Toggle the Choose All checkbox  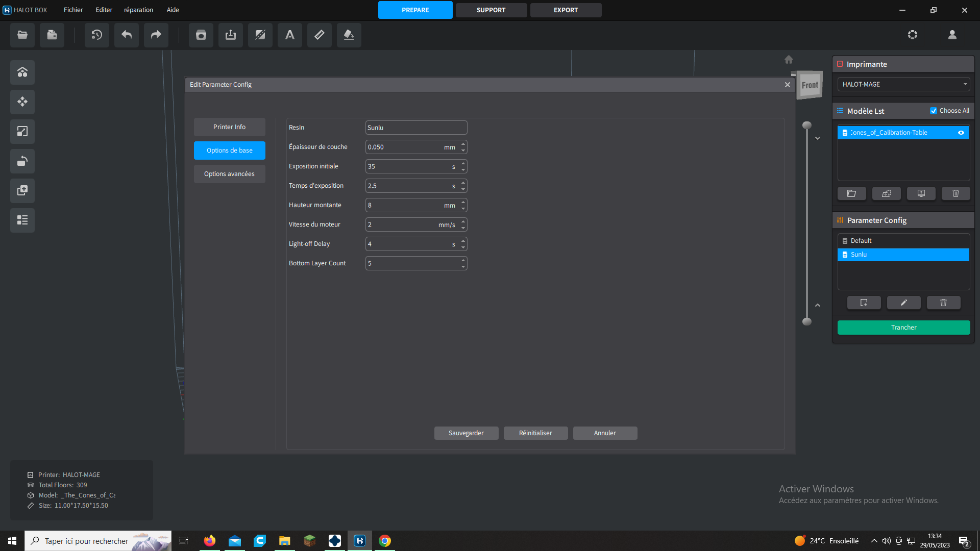pos(934,111)
